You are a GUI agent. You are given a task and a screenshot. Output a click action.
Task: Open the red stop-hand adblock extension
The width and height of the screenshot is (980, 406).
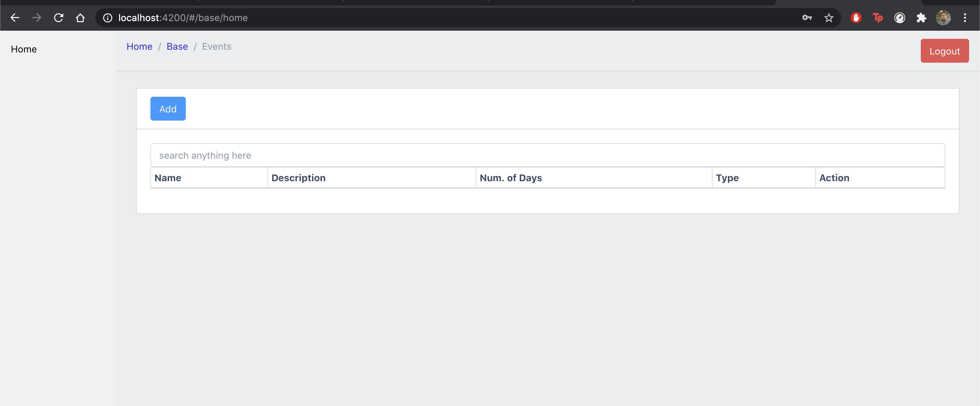click(x=856, y=18)
